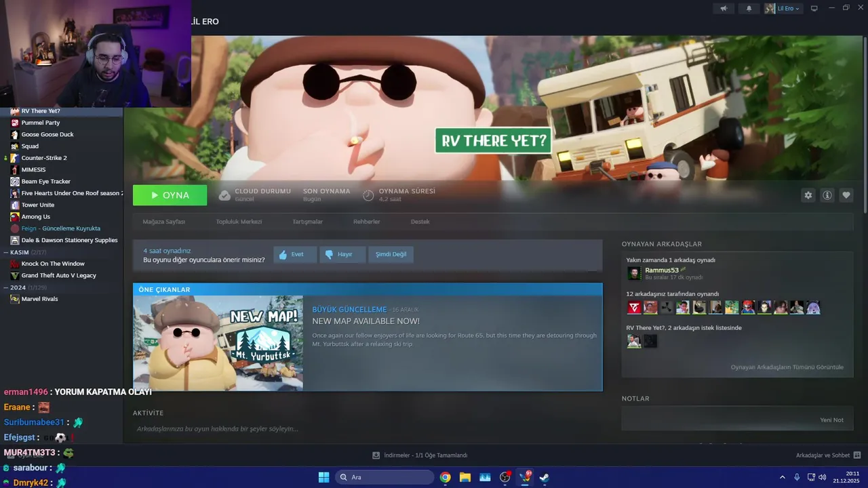Click the Cloud Durumu status icon

224,195
